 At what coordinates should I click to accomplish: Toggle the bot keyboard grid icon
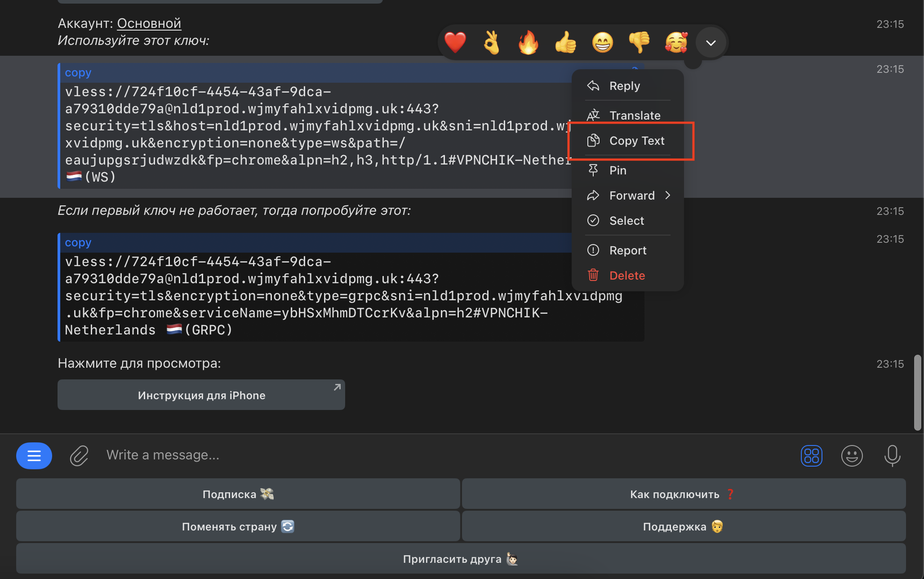pos(811,456)
